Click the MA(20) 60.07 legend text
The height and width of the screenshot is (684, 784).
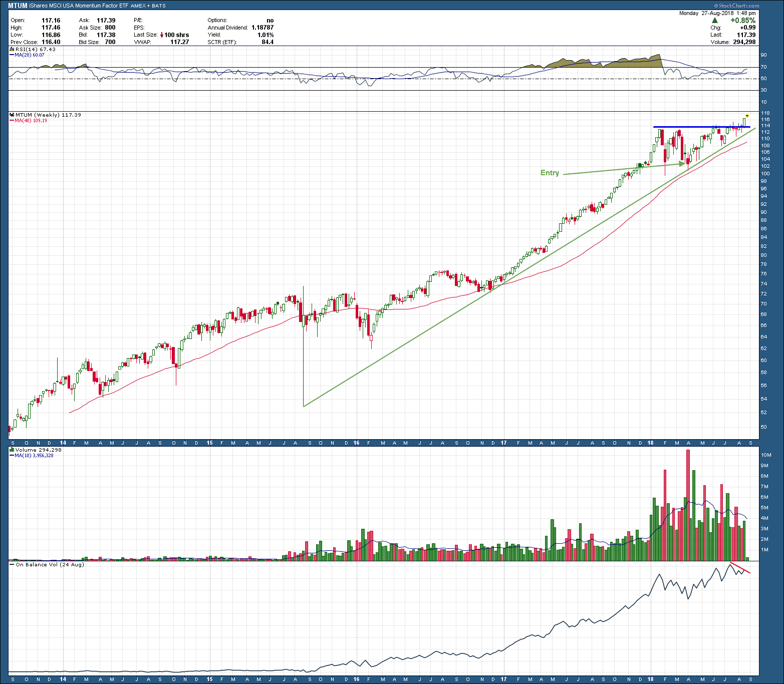[30, 55]
